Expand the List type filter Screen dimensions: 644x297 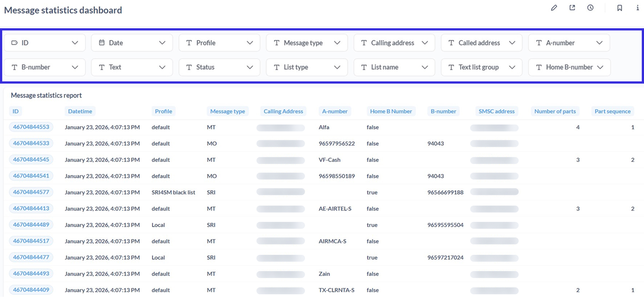(307, 67)
